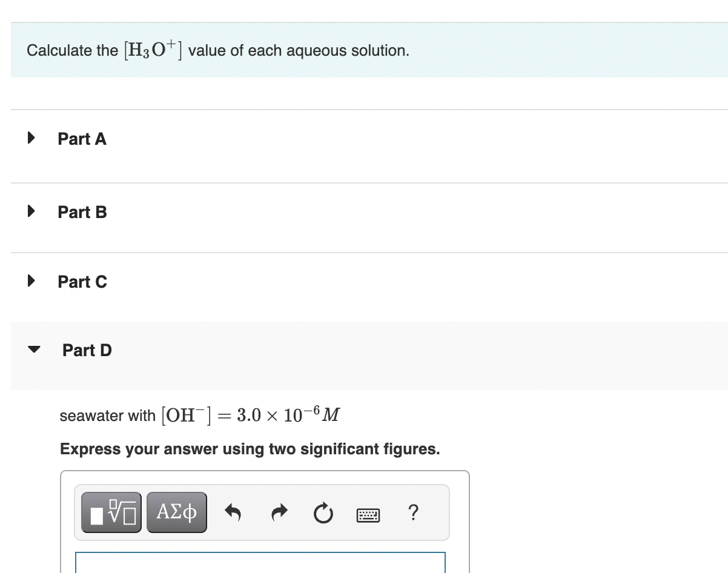This screenshot has height=573, width=728.
Task: Open the on-screen keyboard icon
Action: [368, 514]
